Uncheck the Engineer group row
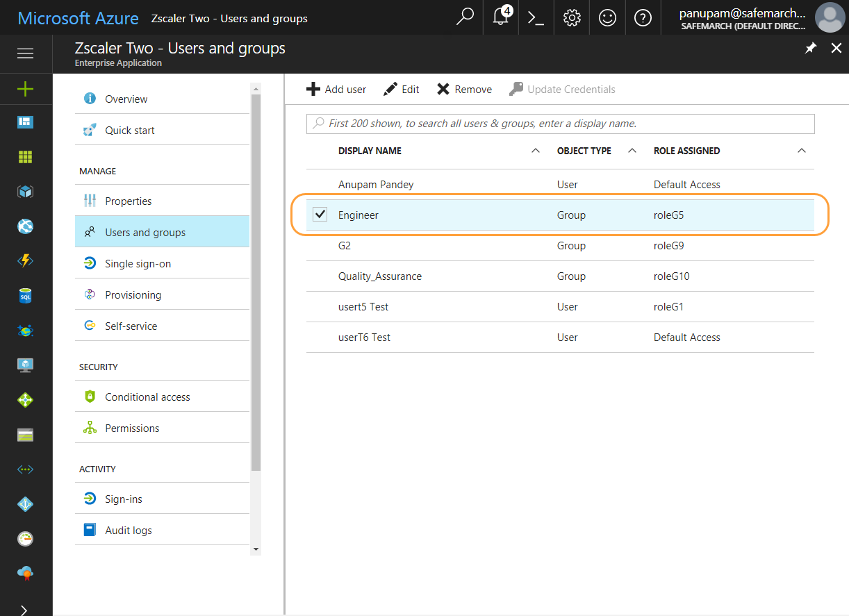 [320, 215]
